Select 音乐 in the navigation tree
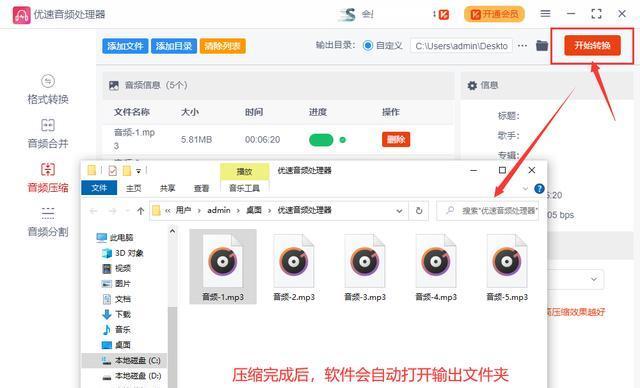This screenshot has width=640, height=388. pyautogui.click(x=116, y=330)
